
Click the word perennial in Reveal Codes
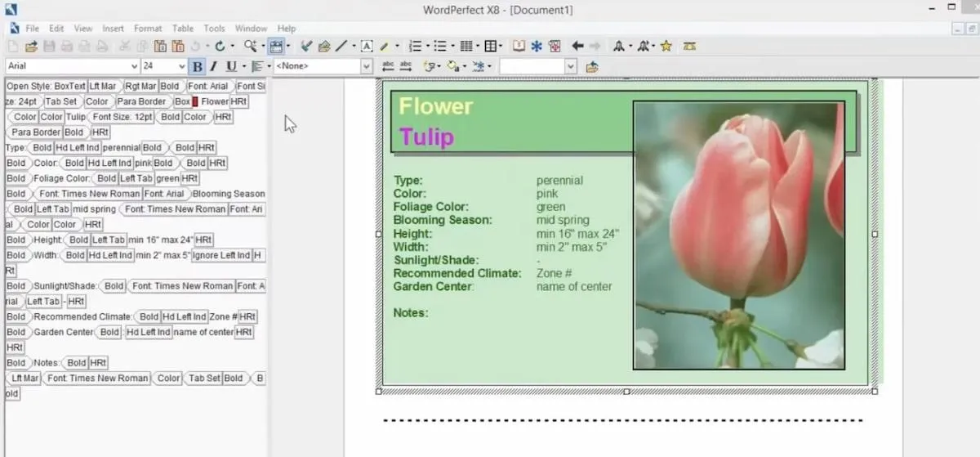[121, 148]
